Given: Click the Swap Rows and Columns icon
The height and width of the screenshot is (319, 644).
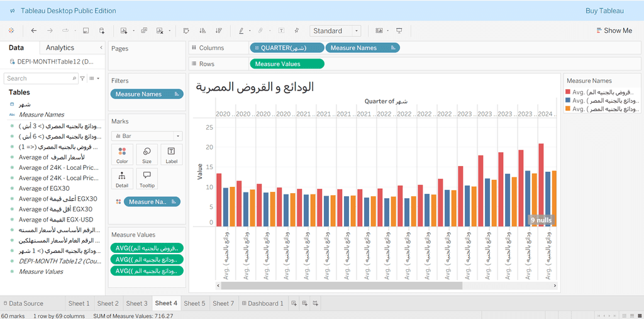Looking at the screenshot, I should click(186, 31).
